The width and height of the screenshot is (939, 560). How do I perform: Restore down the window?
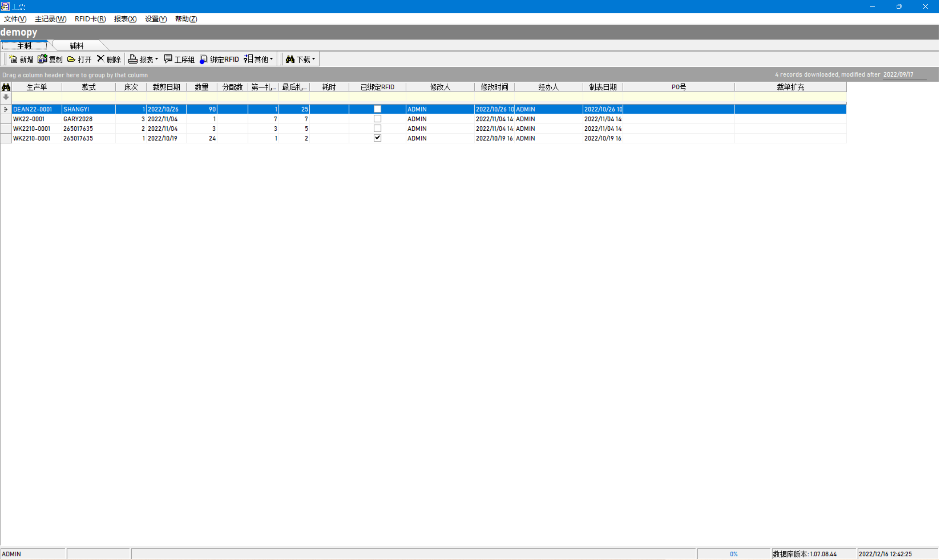pyautogui.click(x=899, y=7)
